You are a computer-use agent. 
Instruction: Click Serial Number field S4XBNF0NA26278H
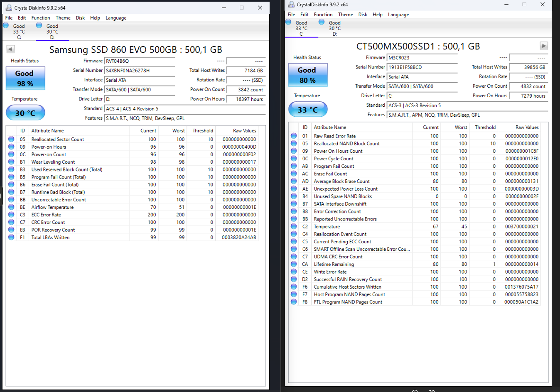(x=140, y=71)
